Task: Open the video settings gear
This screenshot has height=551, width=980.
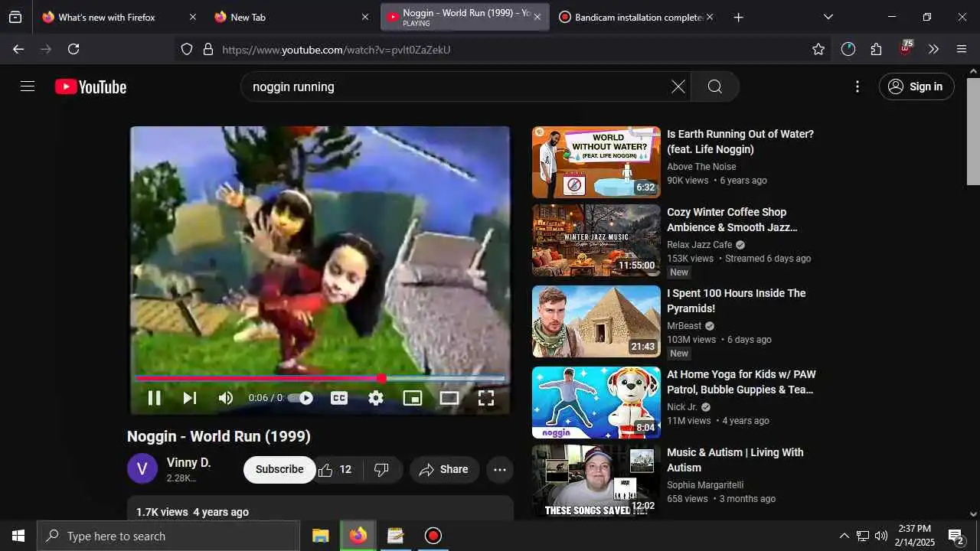Action: tap(376, 398)
